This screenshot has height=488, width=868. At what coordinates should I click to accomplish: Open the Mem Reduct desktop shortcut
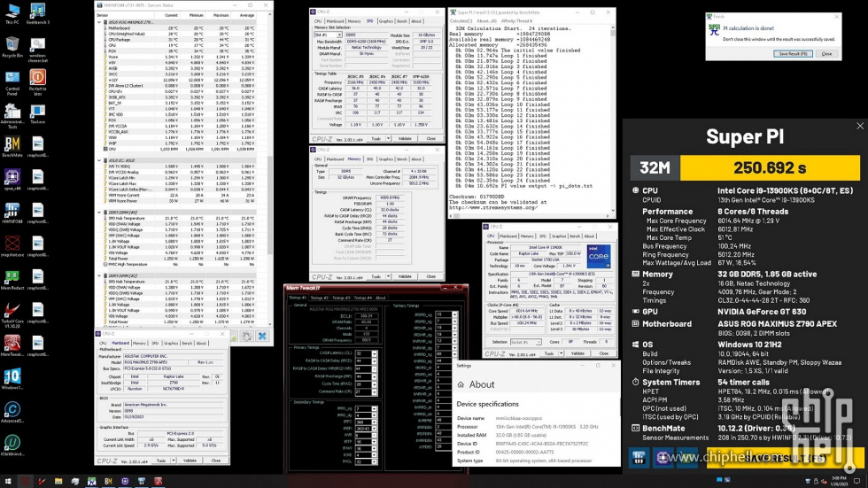click(x=12, y=279)
